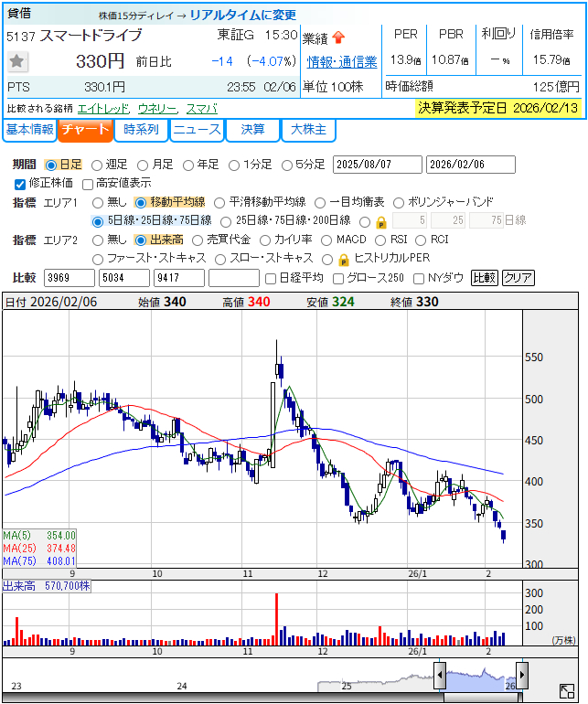588x704 pixels.
Task: Open the 情報・通信業 sector link
Action: click(x=342, y=62)
